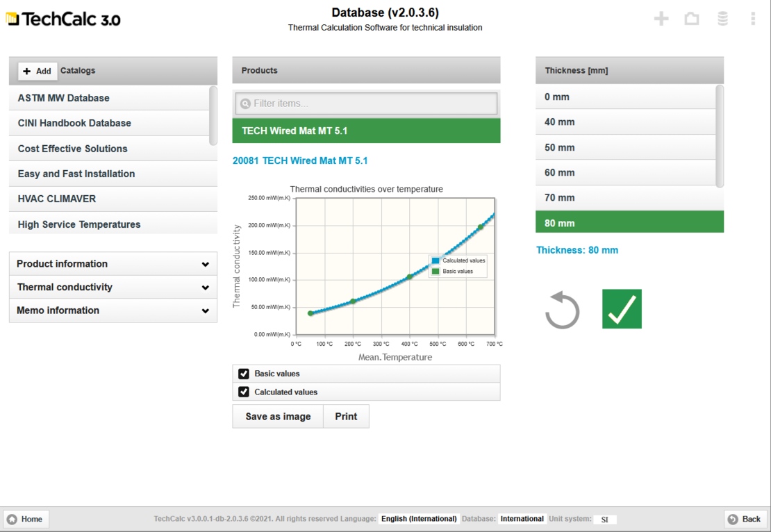
Task: Click the Back arrow icon in footer
Action: click(733, 519)
